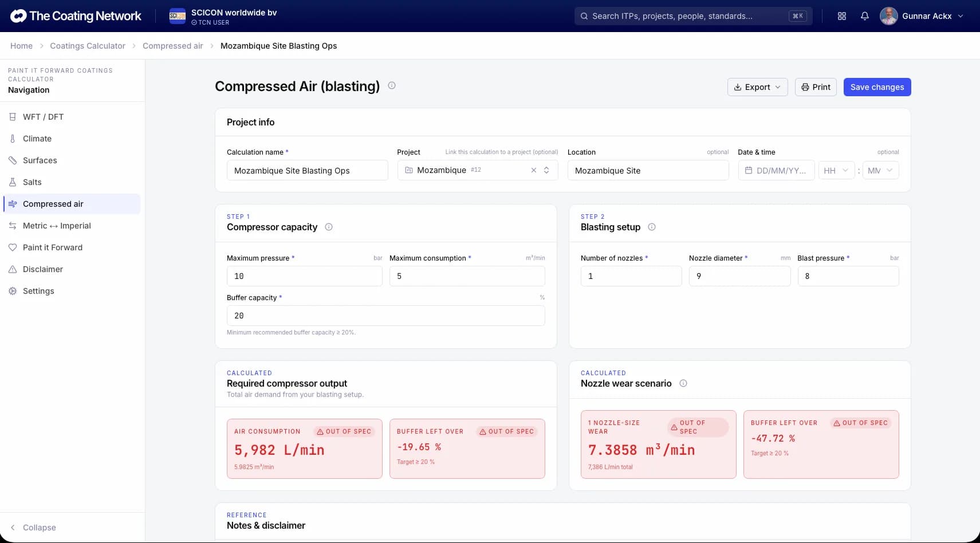Focus the global search field
Screen dimensions: 980x543
693,16
